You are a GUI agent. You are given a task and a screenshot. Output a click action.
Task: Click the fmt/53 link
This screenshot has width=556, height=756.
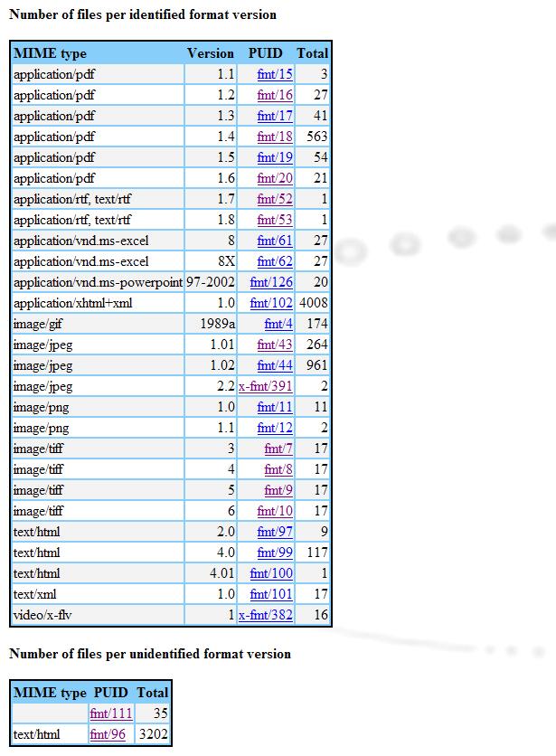[x=275, y=220]
